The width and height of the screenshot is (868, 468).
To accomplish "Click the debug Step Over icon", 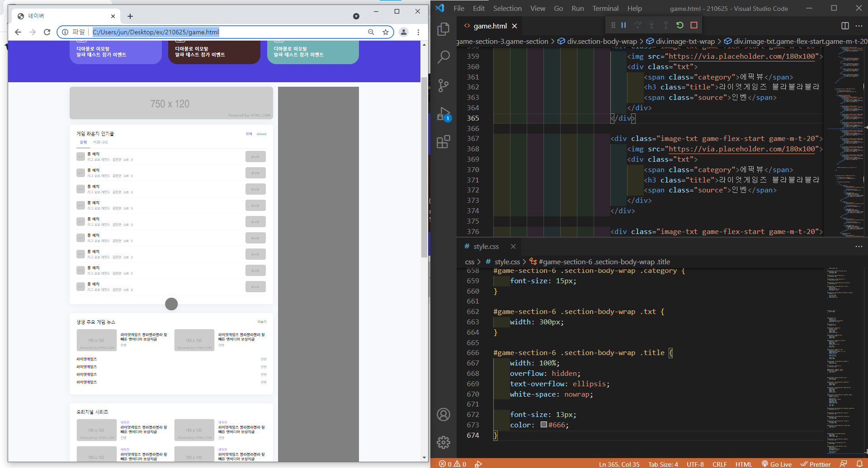I will (637, 25).
